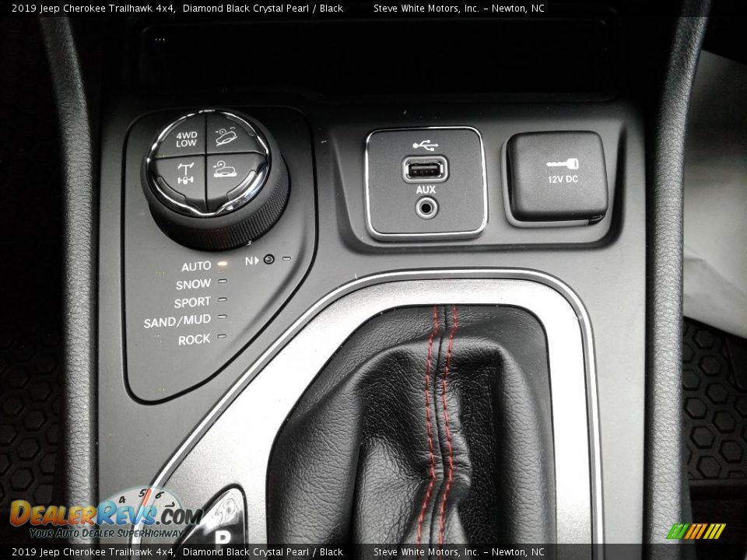The width and height of the screenshot is (747, 560).
Task: Click the USB symbol above the port
Action: pyautogui.click(x=425, y=145)
